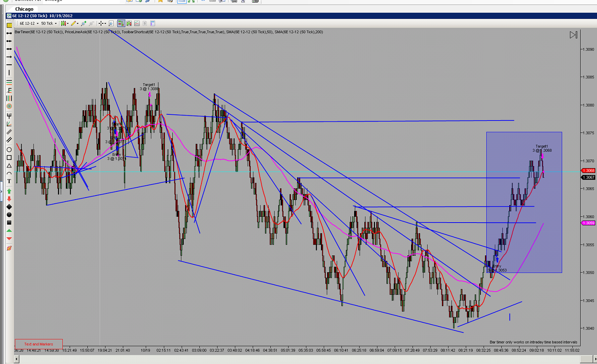
Task: Select the red Triangle Down marker
Action: point(9,239)
